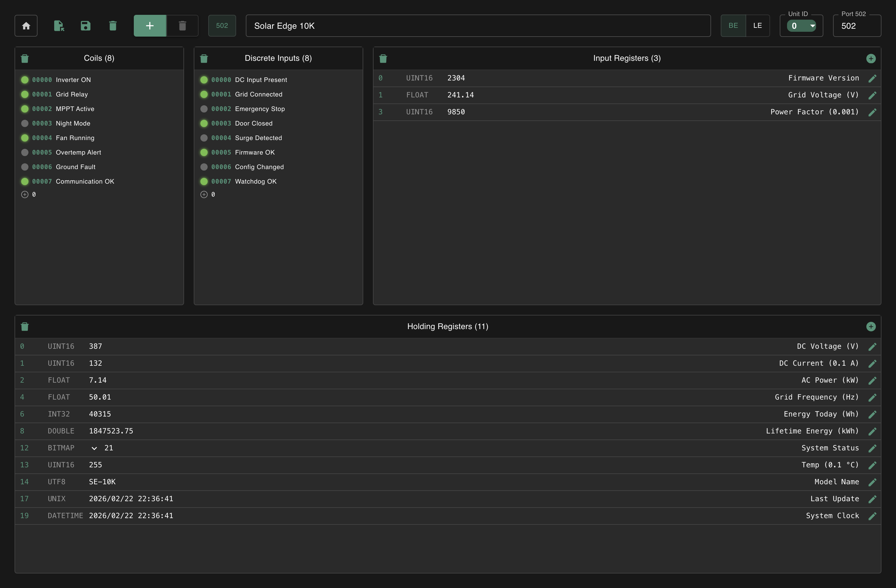This screenshot has width=896, height=588.
Task: Click the save floppy disk icon
Action: 85,26
